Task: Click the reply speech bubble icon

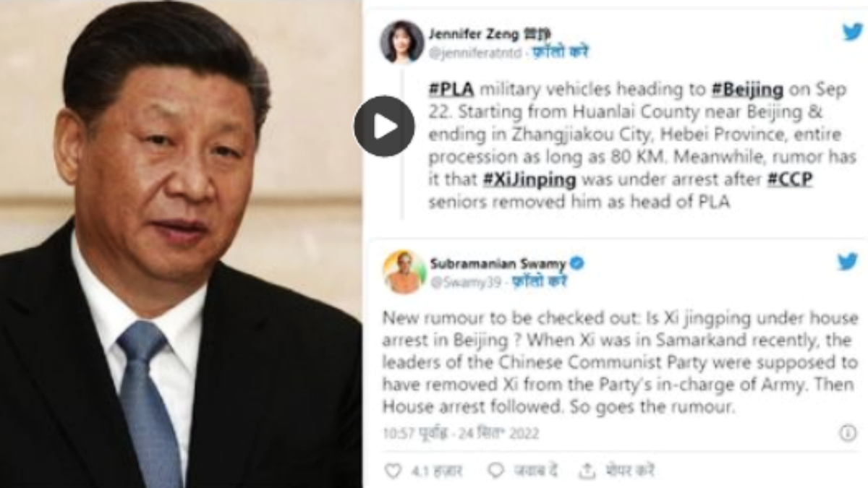Action: (x=495, y=471)
